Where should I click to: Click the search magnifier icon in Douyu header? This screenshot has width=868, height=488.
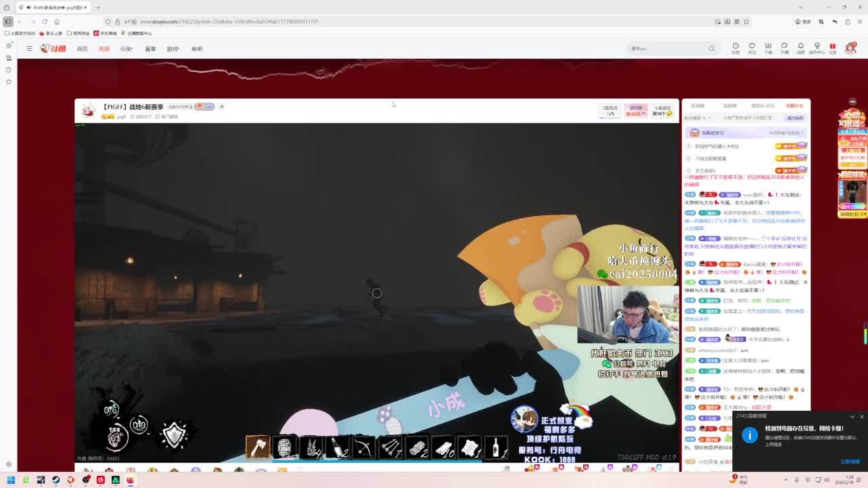coord(711,48)
